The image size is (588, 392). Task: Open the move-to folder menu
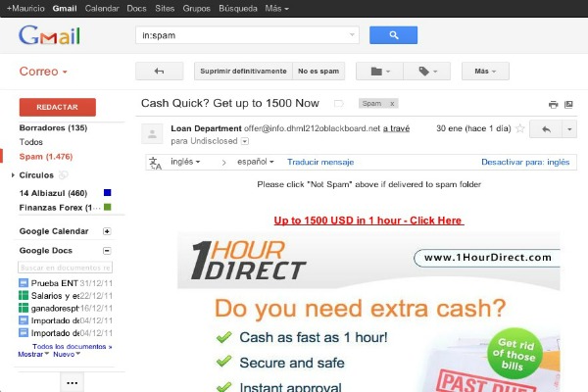coord(378,72)
